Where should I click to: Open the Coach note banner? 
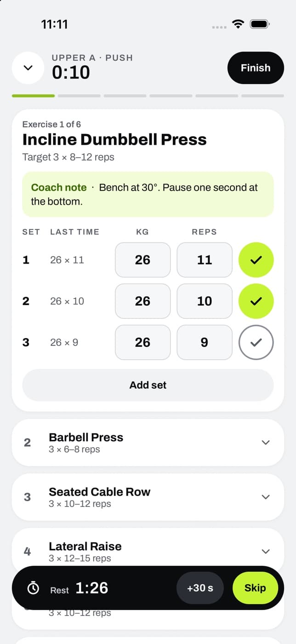pyautogui.click(x=148, y=195)
